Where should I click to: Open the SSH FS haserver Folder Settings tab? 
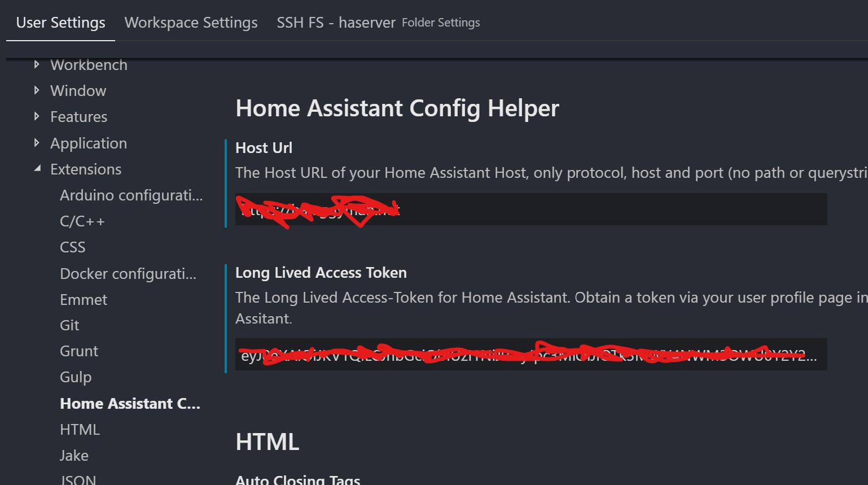click(336, 23)
